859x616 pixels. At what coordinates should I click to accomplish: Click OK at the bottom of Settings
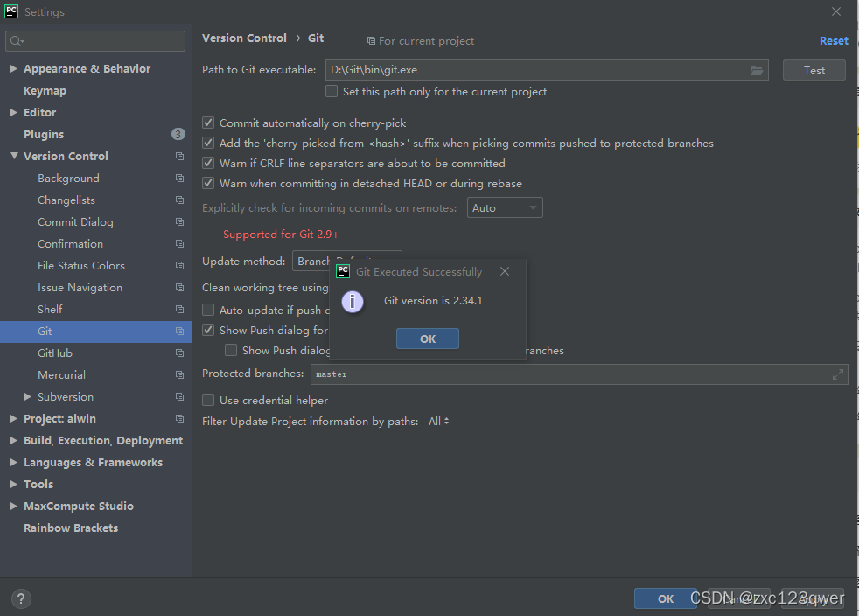[666, 598]
